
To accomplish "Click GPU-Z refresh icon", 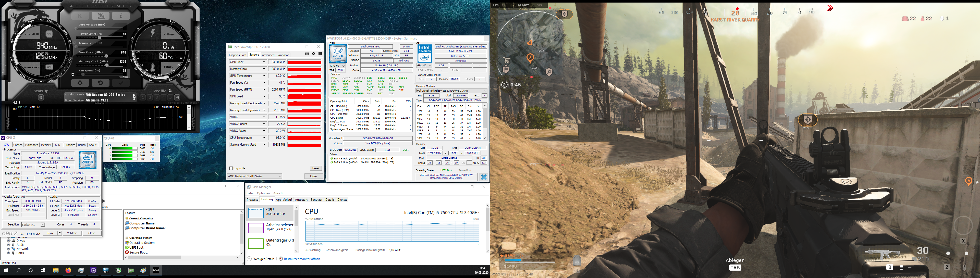I will coord(313,54).
